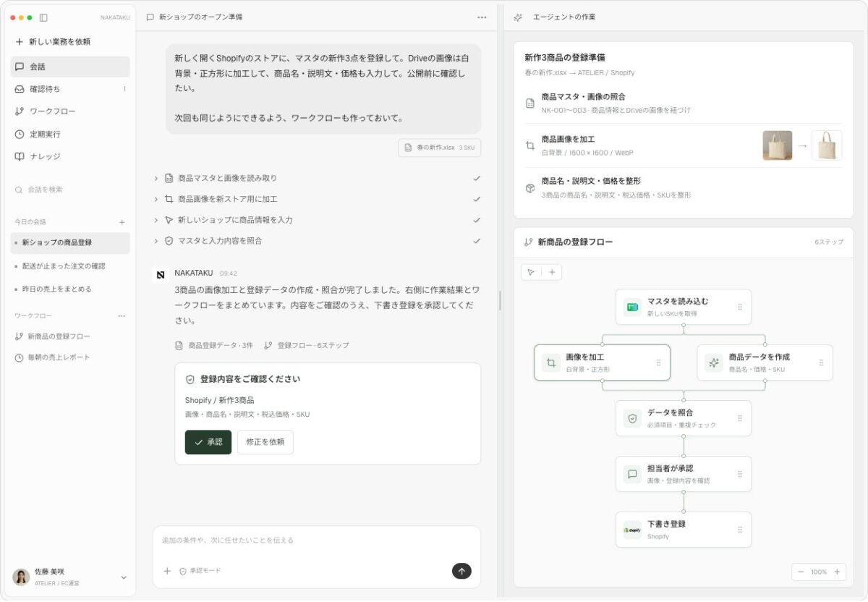Click the processed white-background bag thumbnail
Viewport: 868px width, 602px height.
pos(827,145)
